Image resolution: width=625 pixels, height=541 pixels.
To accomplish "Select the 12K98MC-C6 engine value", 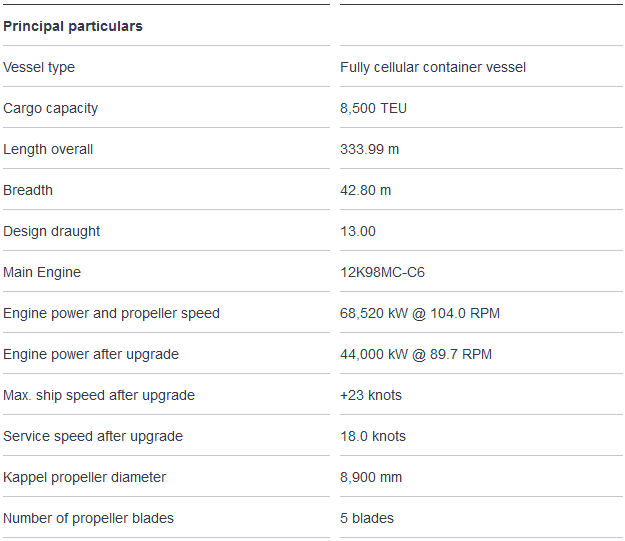I will (x=382, y=272).
